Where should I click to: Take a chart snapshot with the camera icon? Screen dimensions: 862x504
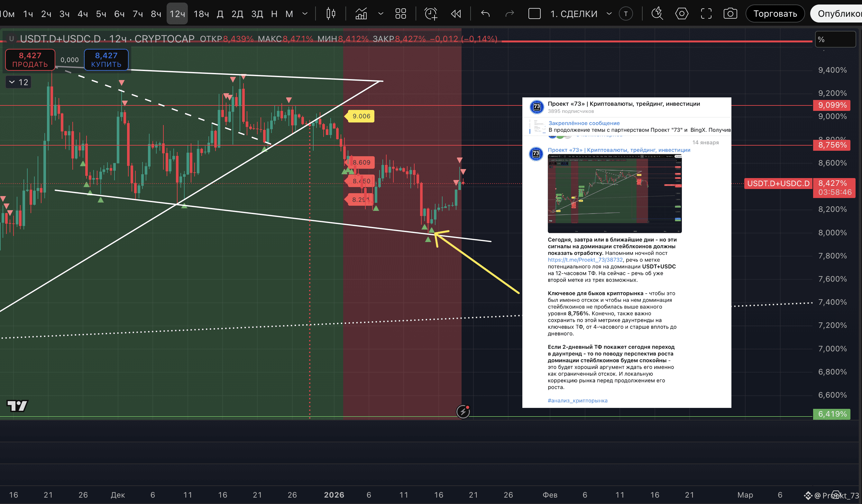(x=730, y=14)
